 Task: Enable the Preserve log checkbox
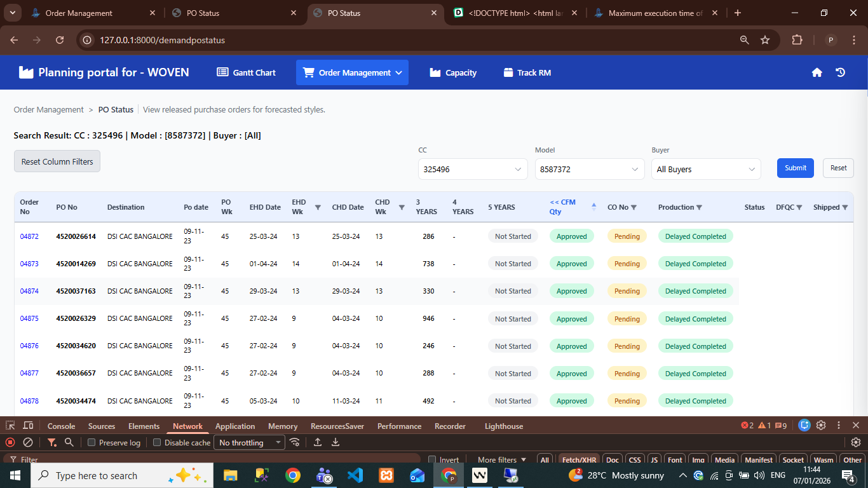pyautogui.click(x=92, y=442)
